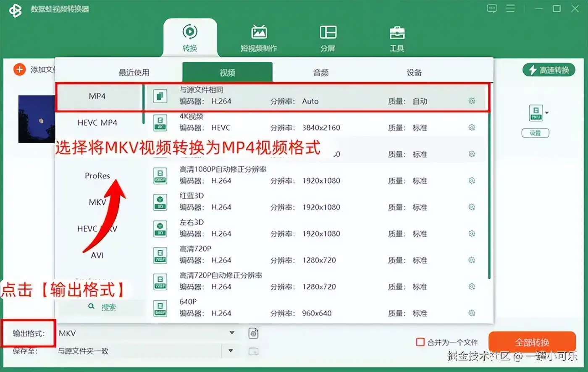Expand the arrow beside MKV format icon
Viewport: 588px width, 372px height.
tap(547, 113)
